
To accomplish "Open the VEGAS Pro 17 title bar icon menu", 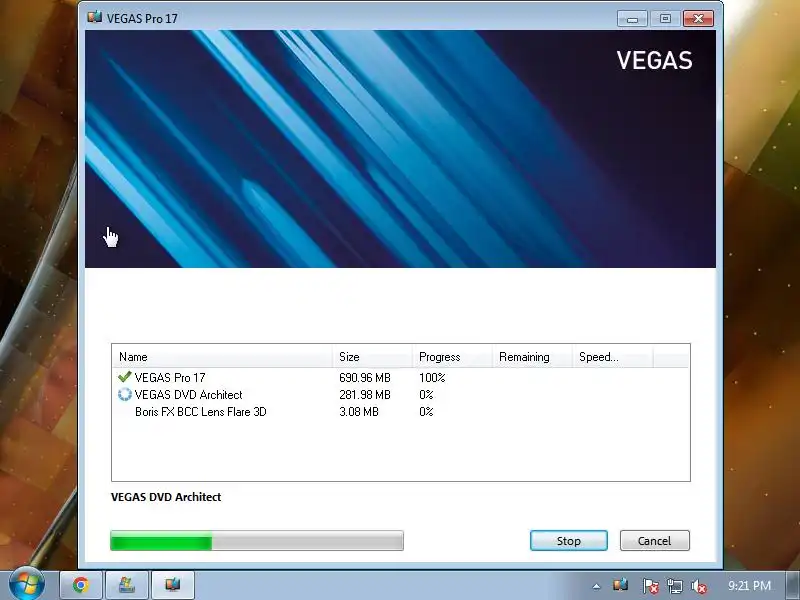I will tap(94, 18).
